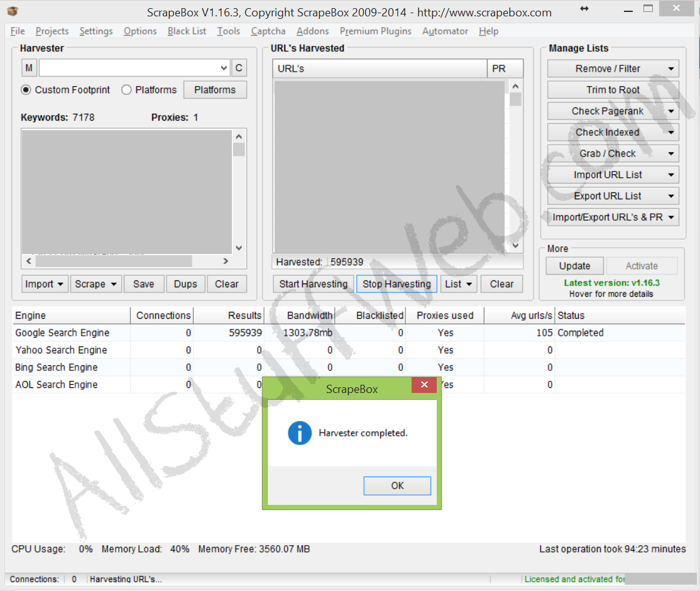Click Start Harvesting
Viewport: 700px width, 591px height.
(314, 284)
